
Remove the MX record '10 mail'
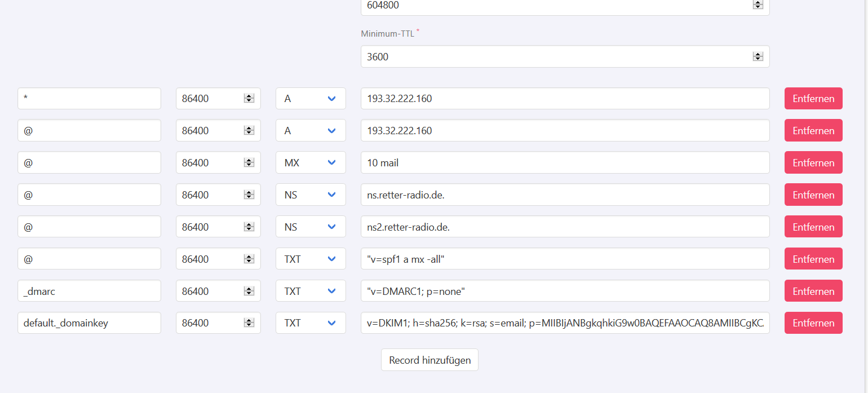[813, 163]
